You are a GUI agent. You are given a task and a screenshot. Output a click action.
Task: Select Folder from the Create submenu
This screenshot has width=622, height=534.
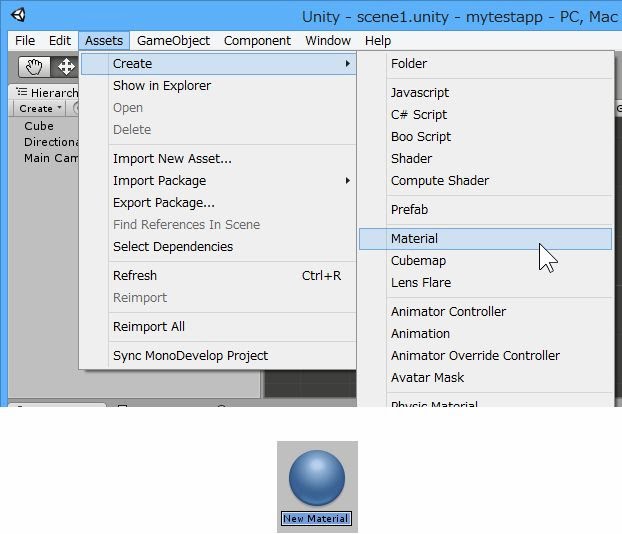click(408, 64)
